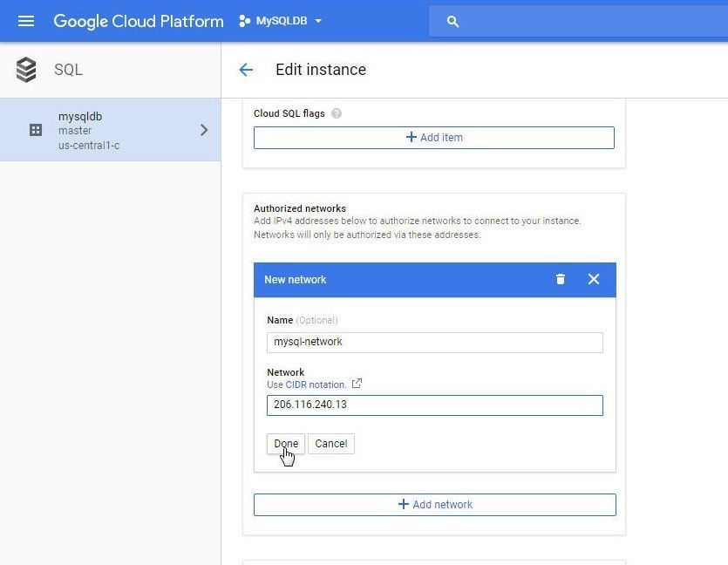728x565 pixels.
Task: Click Add item under Cloud SQL flags
Action: [433, 138]
